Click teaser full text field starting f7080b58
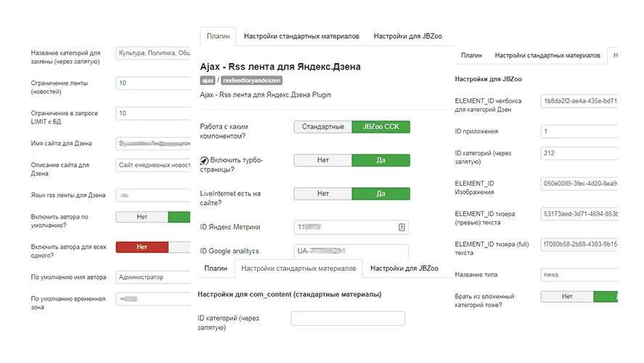The image size is (644, 363). 579,244
